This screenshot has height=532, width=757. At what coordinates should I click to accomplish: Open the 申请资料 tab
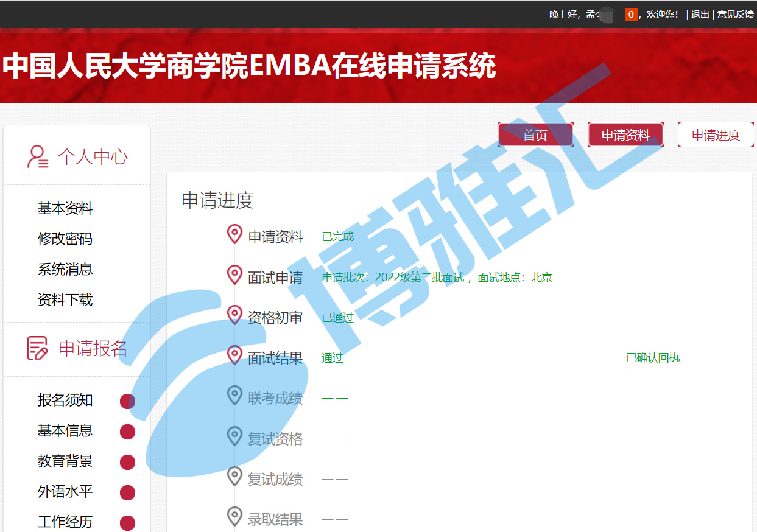click(625, 135)
